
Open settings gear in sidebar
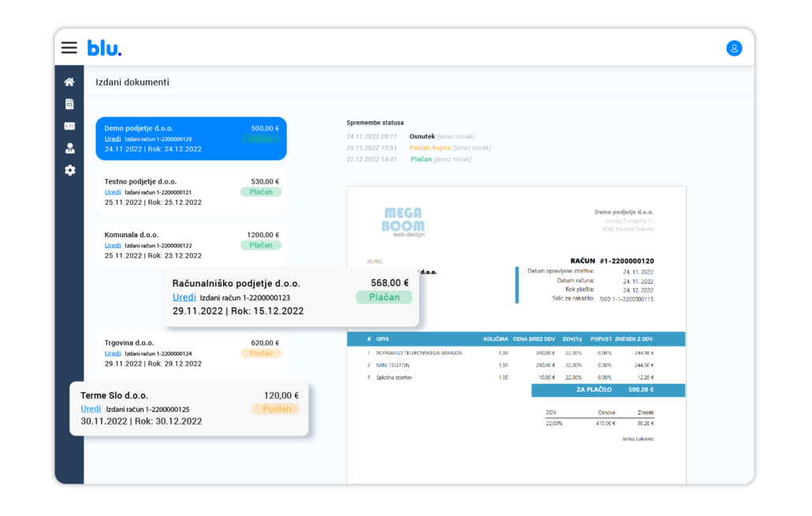69,170
